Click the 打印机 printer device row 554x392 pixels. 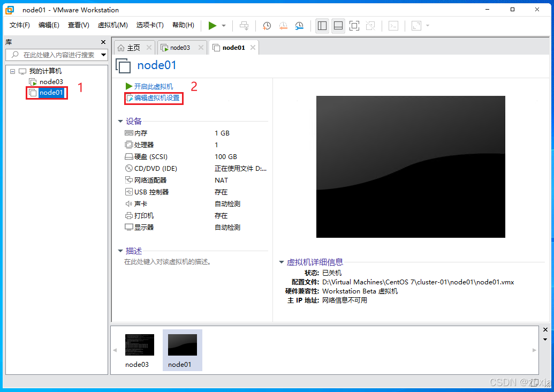click(x=196, y=216)
